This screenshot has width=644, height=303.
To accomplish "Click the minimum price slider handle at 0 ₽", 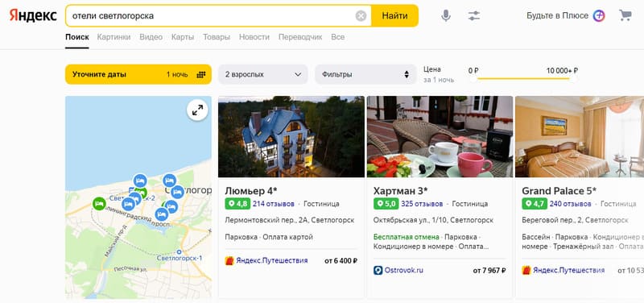I will tap(473, 78).
